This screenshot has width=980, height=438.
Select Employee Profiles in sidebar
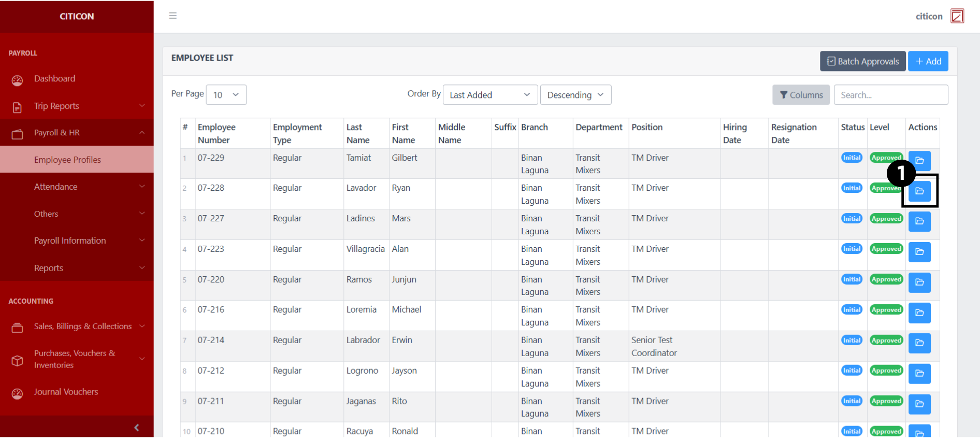click(68, 160)
